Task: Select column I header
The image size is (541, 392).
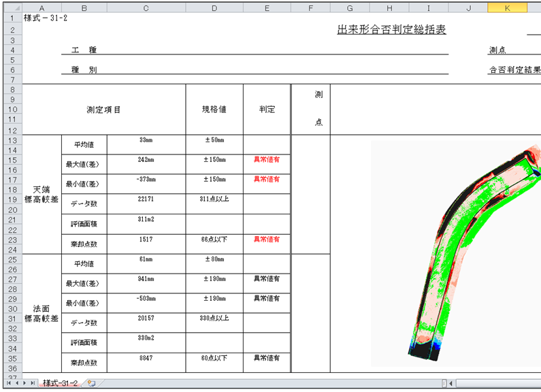Action: tap(429, 8)
